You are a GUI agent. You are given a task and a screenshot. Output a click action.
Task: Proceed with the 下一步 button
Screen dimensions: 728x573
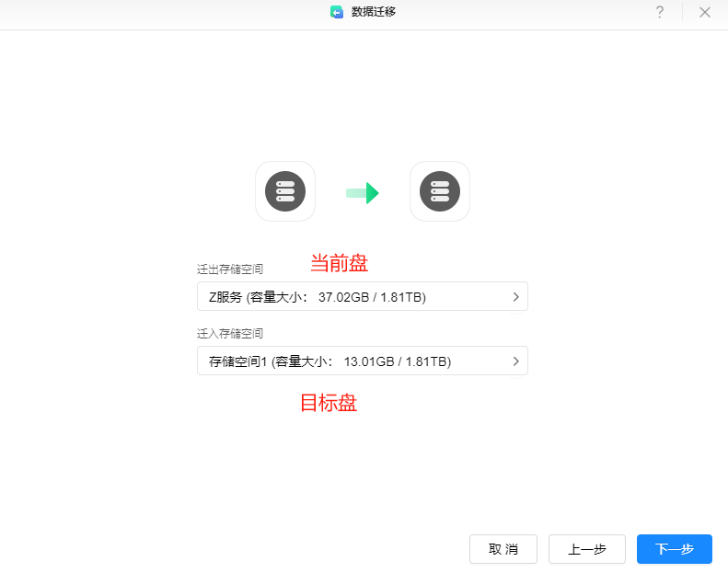674,549
